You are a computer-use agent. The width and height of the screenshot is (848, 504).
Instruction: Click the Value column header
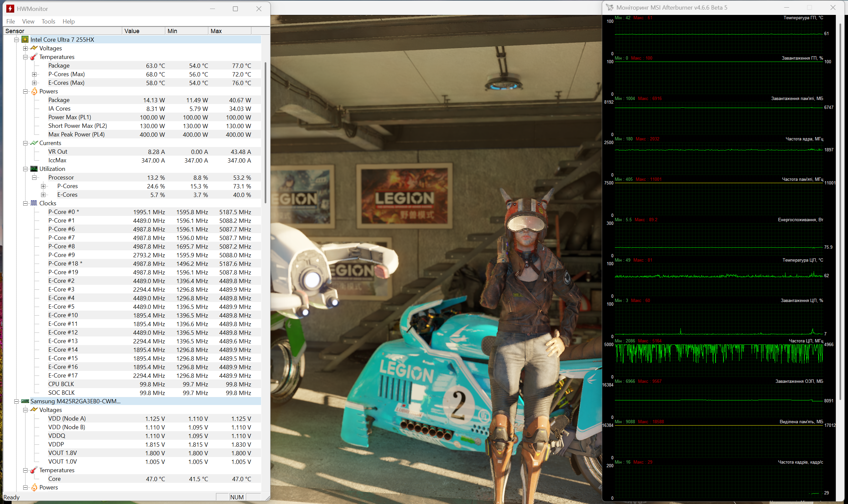click(143, 31)
